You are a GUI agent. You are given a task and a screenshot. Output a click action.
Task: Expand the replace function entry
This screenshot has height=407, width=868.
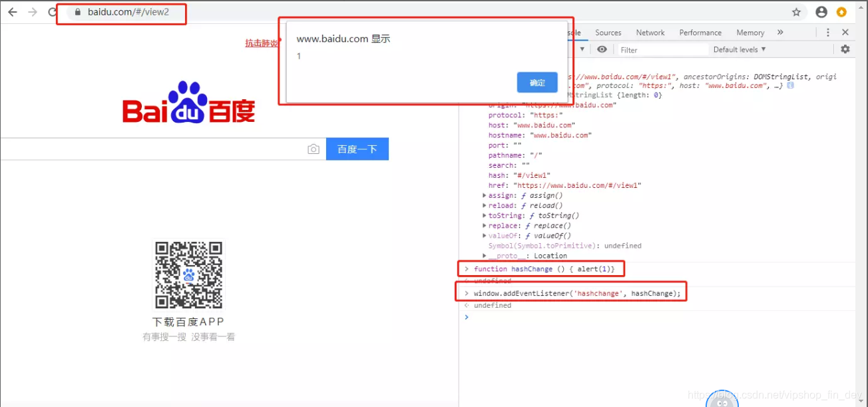[x=485, y=225]
